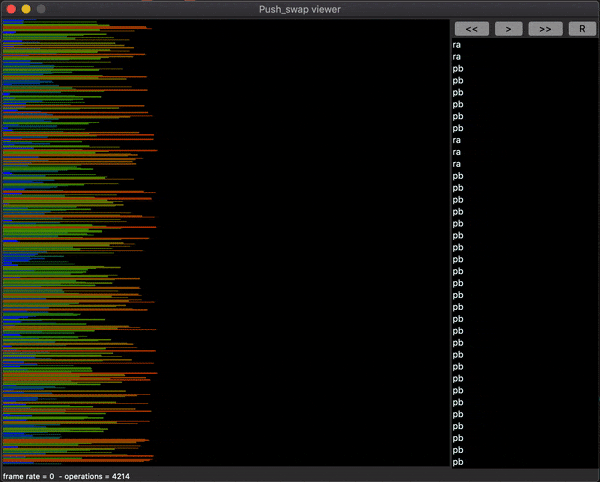Click the 'operations = 4214' status text
Screen dimensions: 600x482
coord(97,476)
